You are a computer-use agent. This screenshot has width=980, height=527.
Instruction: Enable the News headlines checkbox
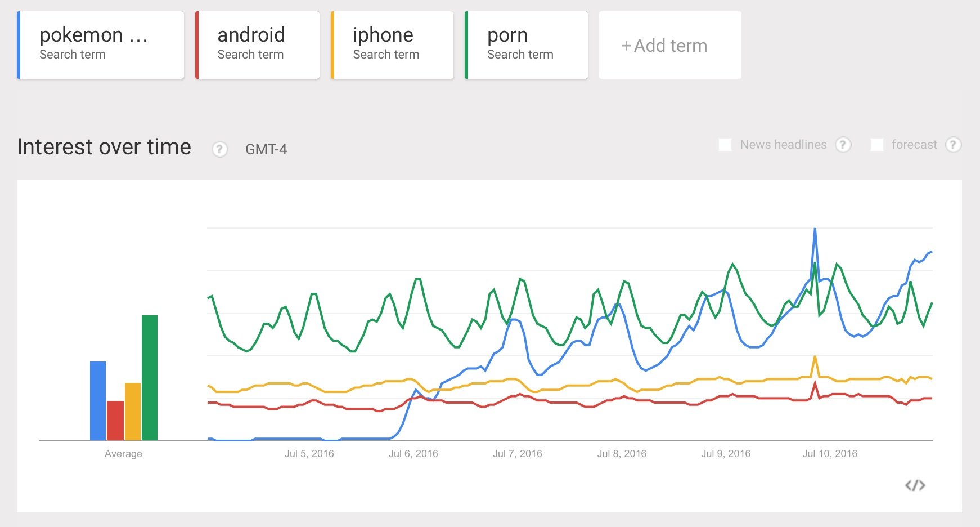point(725,145)
